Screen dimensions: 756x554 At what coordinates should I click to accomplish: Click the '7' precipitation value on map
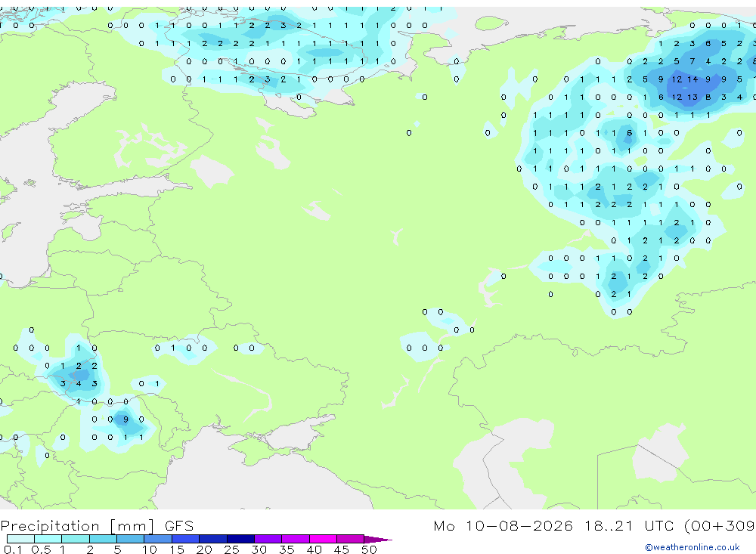click(x=692, y=61)
